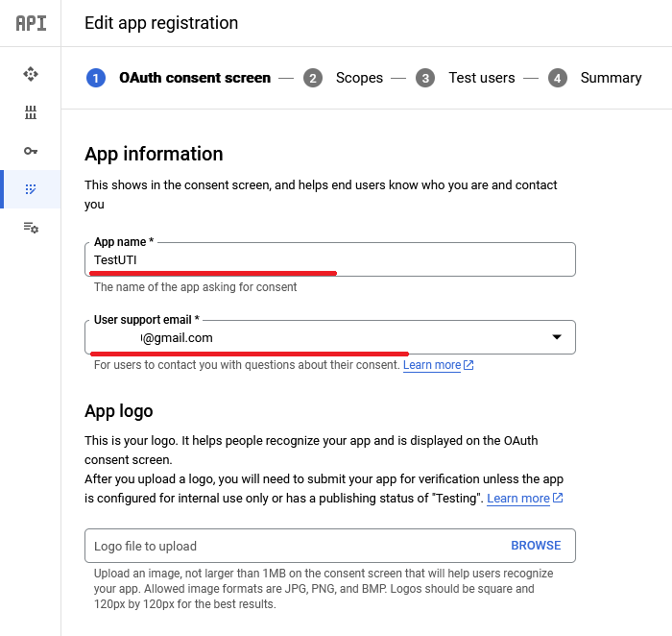Screen dimensions: 672x636
Task: Click the Edit app registration heading
Action: pos(161,23)
